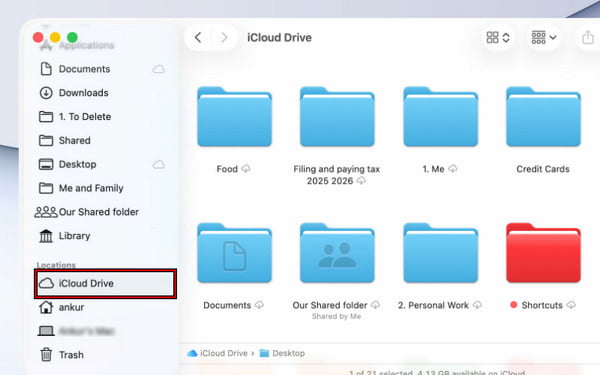Click the cloud status icon beside sidebar Desktop
Screen dimensions: 600x375
[159, 165]
